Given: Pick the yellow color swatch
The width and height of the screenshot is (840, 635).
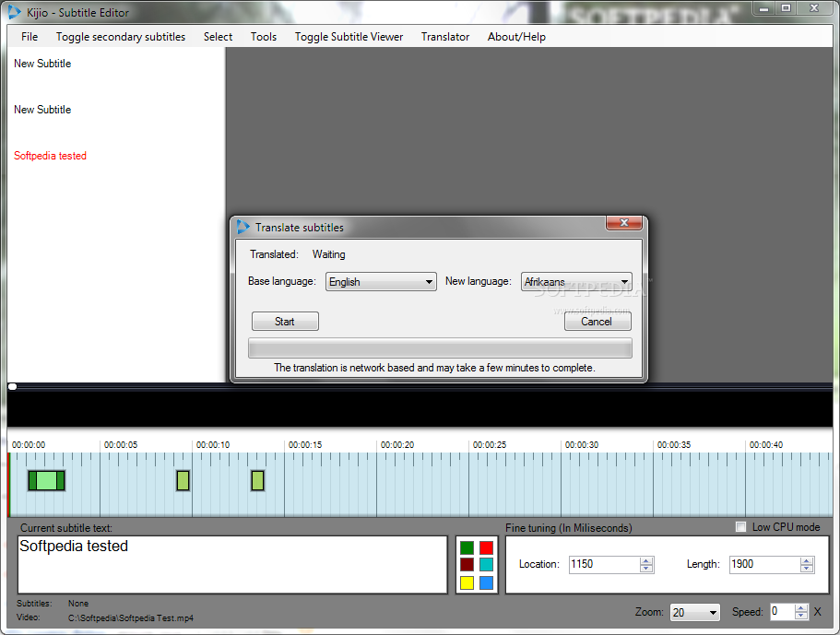Looking at the screenshot, I should tap(467, 582).
